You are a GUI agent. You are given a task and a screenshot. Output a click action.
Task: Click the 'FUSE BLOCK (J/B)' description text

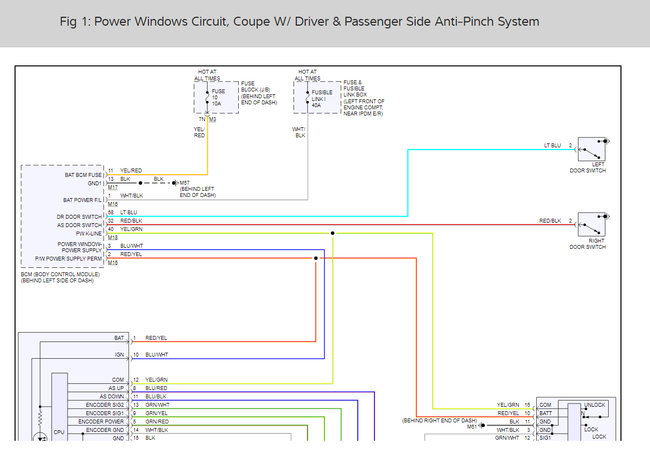pyautogui.click(x=259, y=93)
